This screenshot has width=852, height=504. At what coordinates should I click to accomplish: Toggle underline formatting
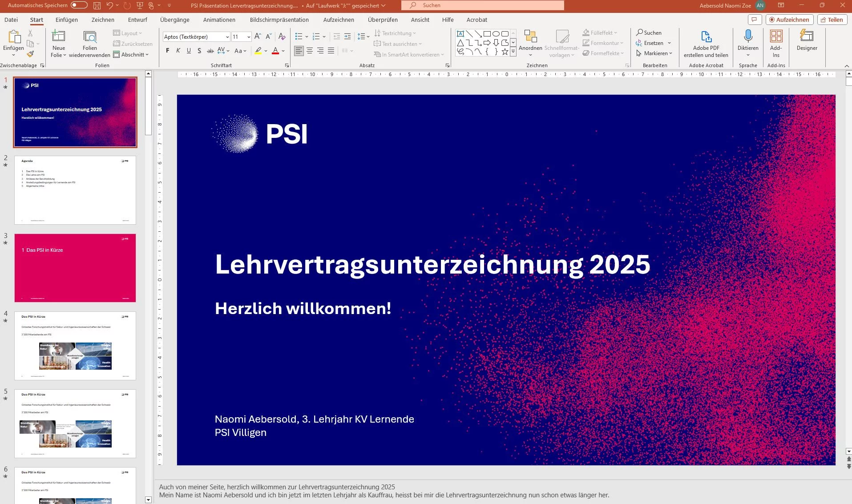pos(189,50)
